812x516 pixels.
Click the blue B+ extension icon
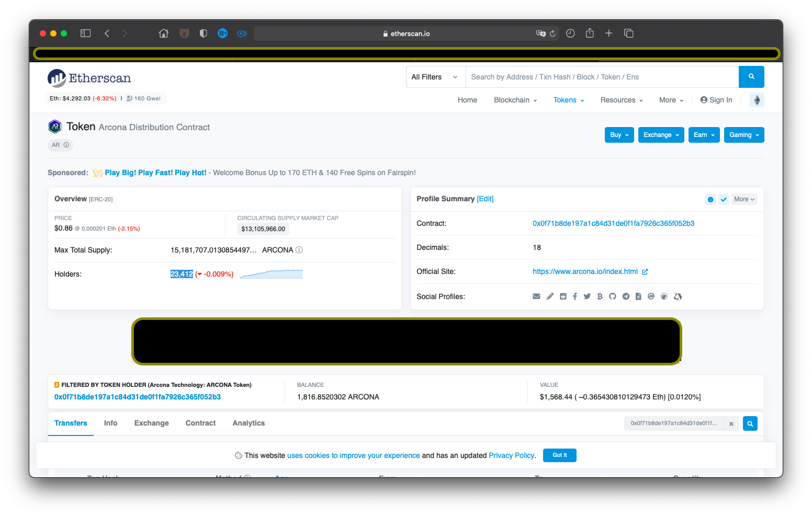point(223,33)
